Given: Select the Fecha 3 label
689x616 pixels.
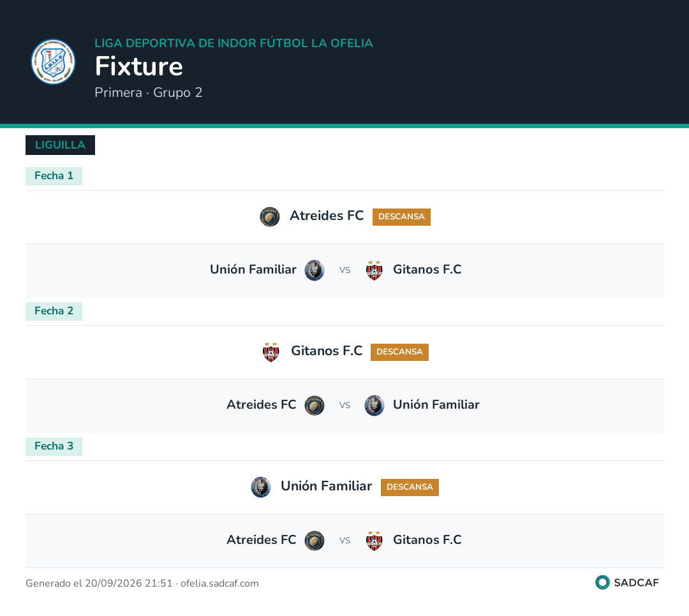Looking at the screenshot, I should click(x=54, y=447).
